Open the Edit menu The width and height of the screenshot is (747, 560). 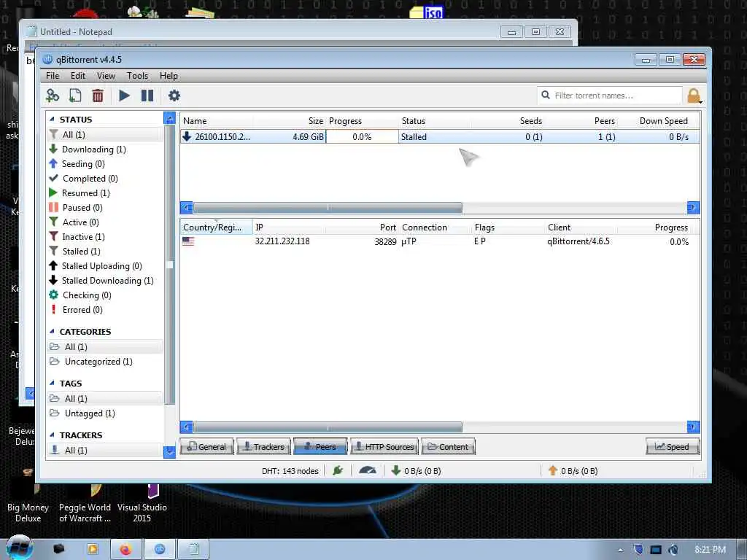tap(77, 76)
